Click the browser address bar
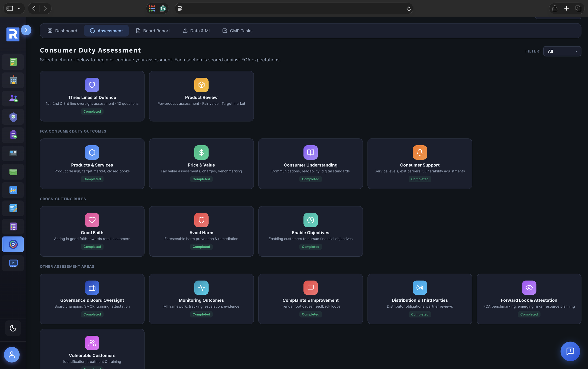Screen dimensions: 588x369 [293, 8]
